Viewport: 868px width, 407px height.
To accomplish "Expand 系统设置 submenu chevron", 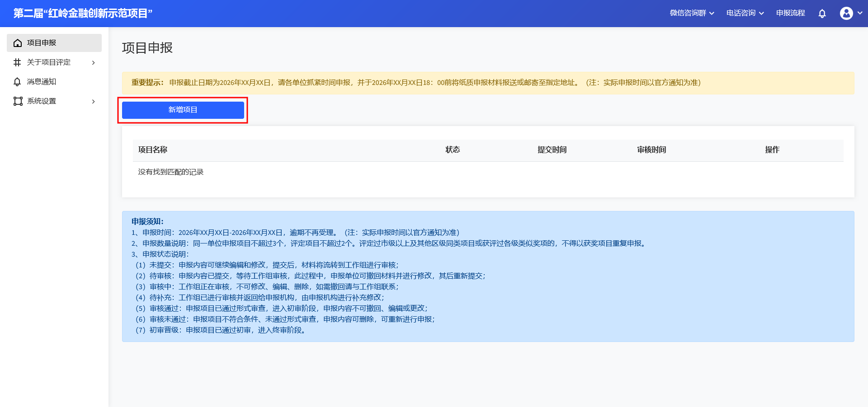I will point(94,101).
